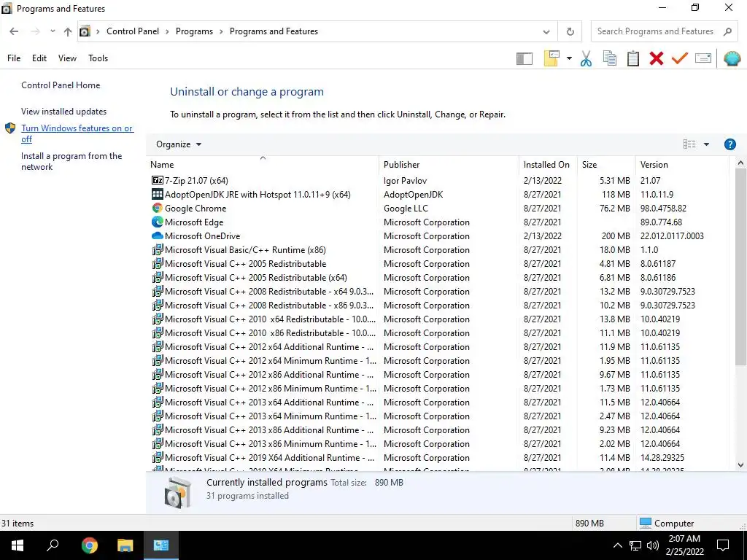Select the AdoptOpenJDK JRE program icon
747x560 pixels.
(x=158, y=194)
